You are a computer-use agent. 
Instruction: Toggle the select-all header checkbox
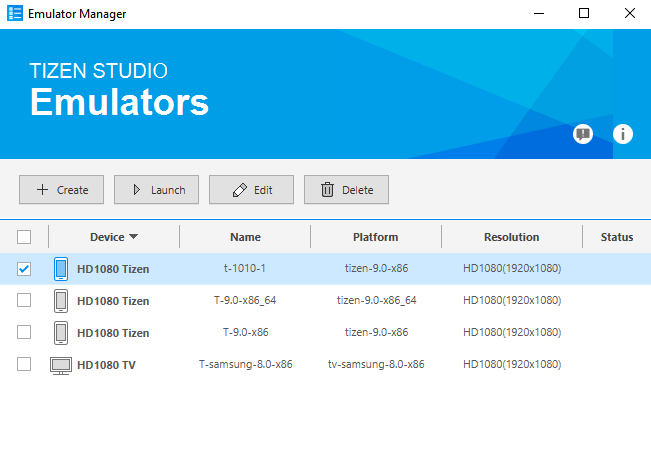tap(25, 237)
